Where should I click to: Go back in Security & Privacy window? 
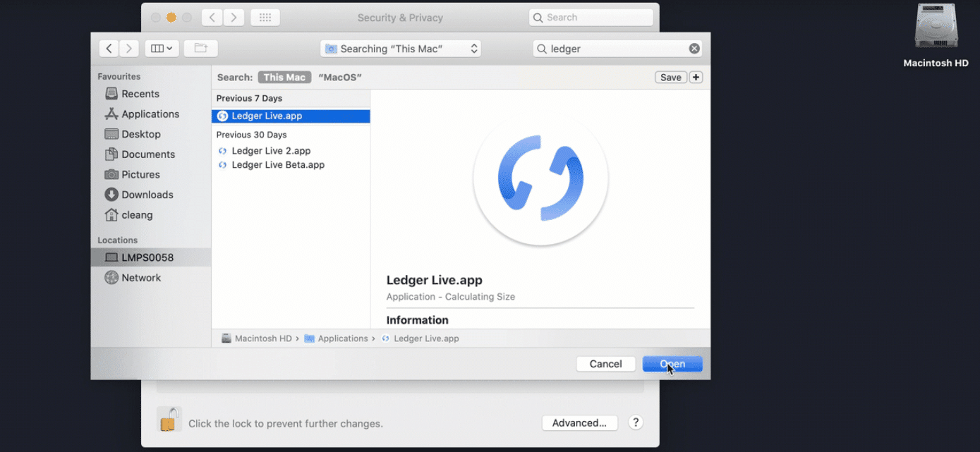212,18
